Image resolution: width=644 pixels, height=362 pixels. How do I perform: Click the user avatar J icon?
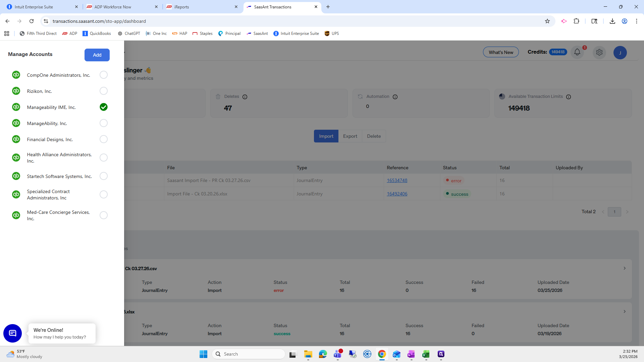click(x=620, y=53)
